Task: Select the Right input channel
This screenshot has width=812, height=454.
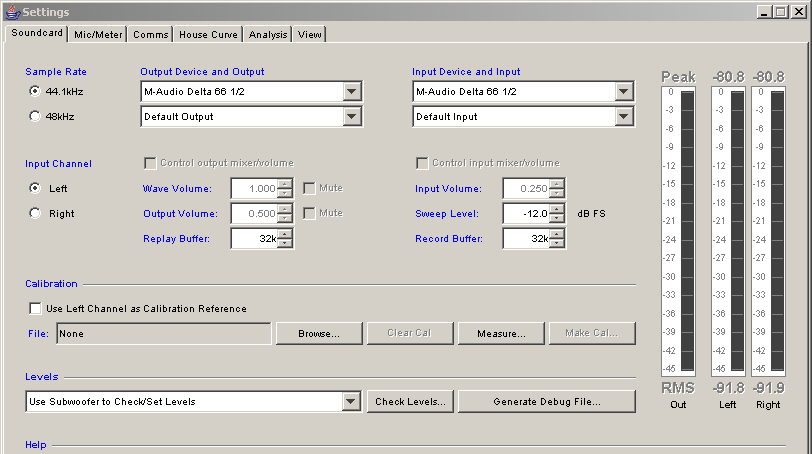Action: (x=36, y=213)
